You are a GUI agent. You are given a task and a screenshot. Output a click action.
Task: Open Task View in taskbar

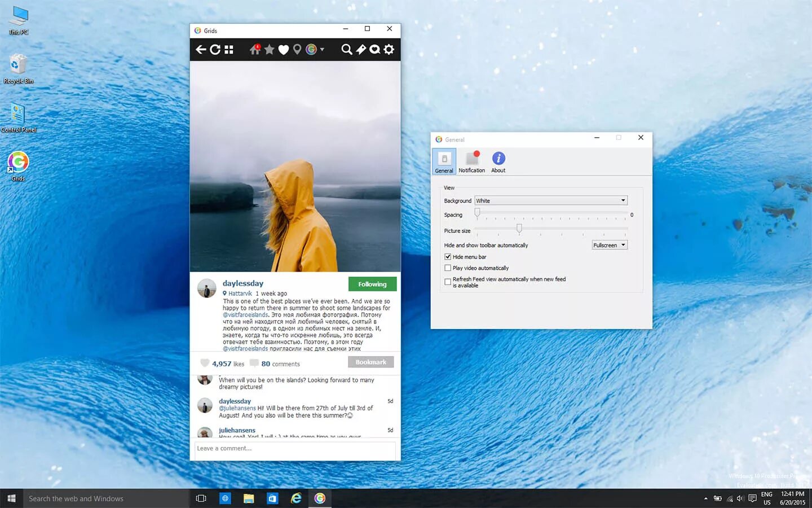[x=201, y=498]
